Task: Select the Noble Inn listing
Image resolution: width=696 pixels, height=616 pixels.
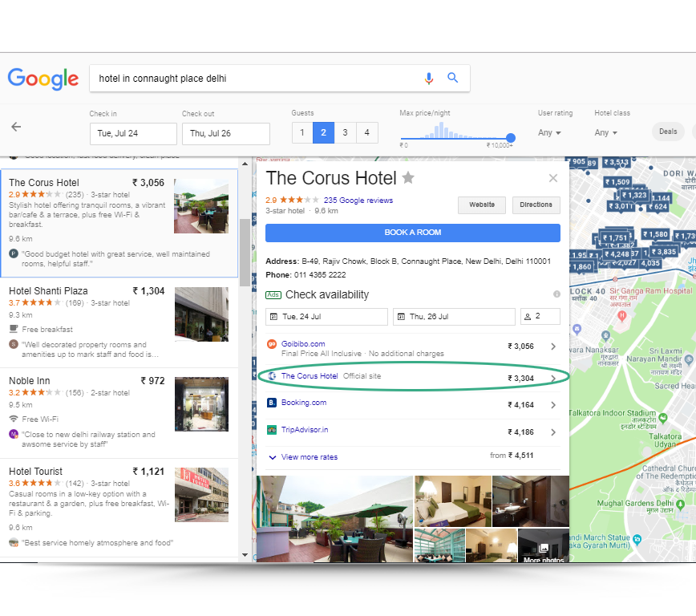Action: click(119, 413)
